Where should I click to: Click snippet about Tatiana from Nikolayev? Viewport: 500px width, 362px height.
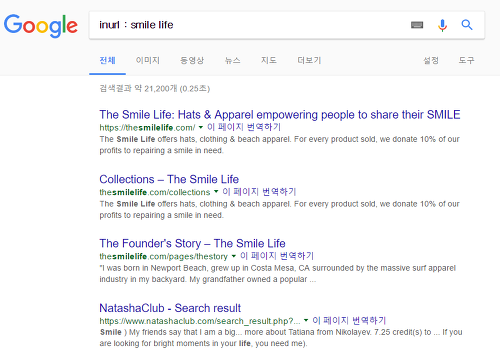coord(281,338)
